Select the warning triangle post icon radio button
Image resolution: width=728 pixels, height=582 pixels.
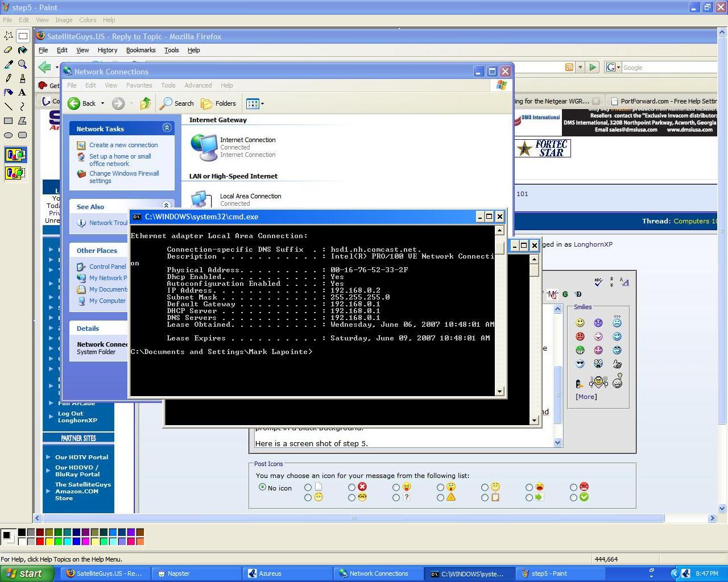click(440, 497)
